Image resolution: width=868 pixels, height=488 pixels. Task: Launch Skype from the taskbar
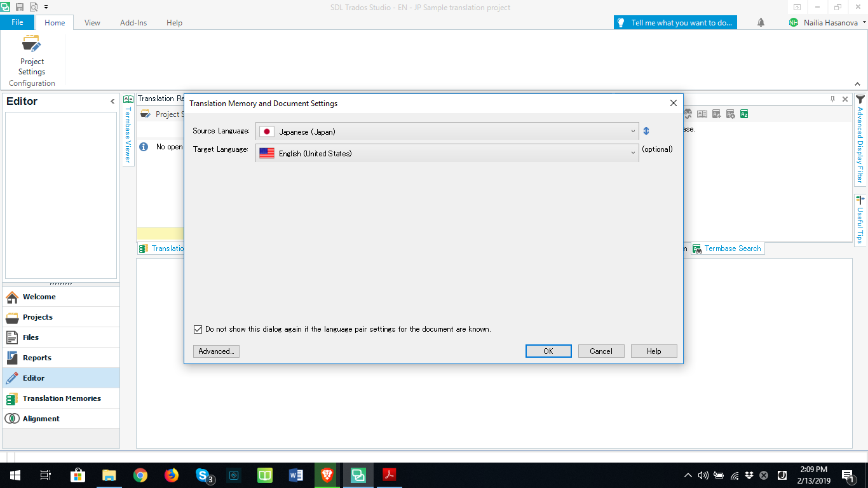click(202, 475)
